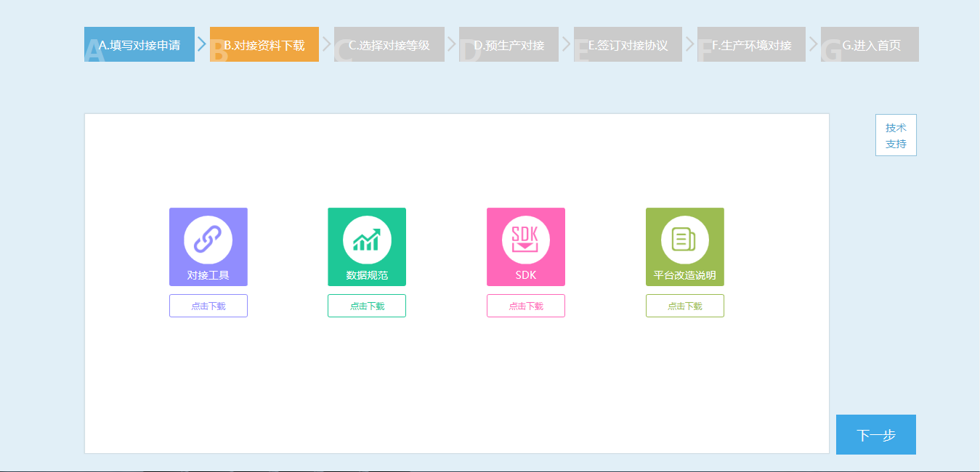Screen dimensions: 980x472
Task: Click the chevron between steps F and G
Action: tap(813, 44)
